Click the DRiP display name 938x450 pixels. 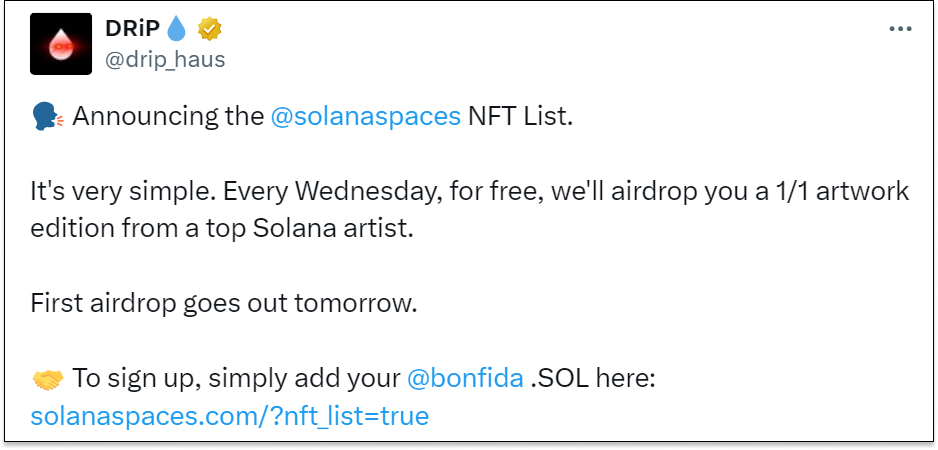pos(133,29)
